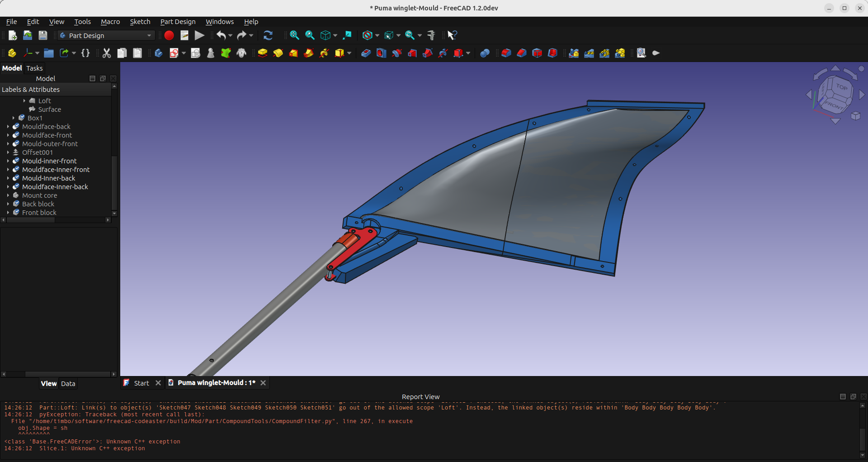Image resolution: width=868 pixels, height=462 pixels.
Task: Switch to the Data property tab
Action: click(x=68, y=384)
